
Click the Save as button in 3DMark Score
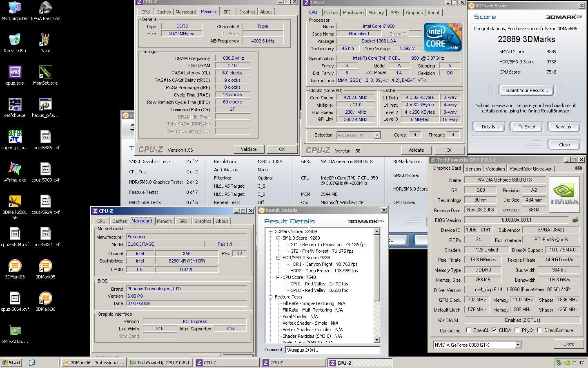tap(565, 127)
